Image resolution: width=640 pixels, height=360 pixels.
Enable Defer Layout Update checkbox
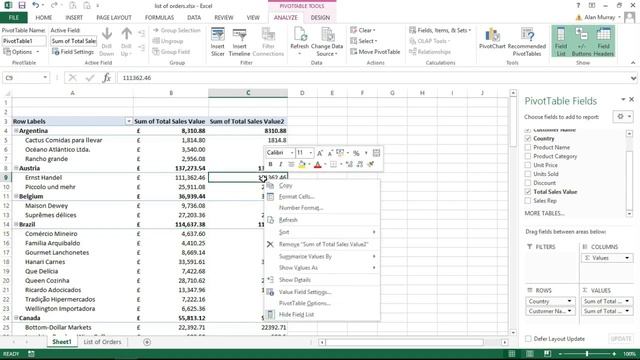pos(528,339)
